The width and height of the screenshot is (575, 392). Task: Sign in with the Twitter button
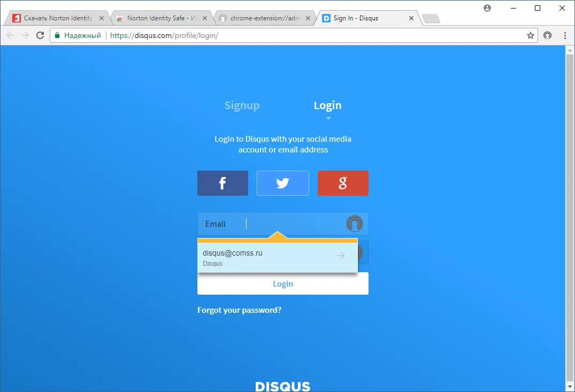(283, 183)
